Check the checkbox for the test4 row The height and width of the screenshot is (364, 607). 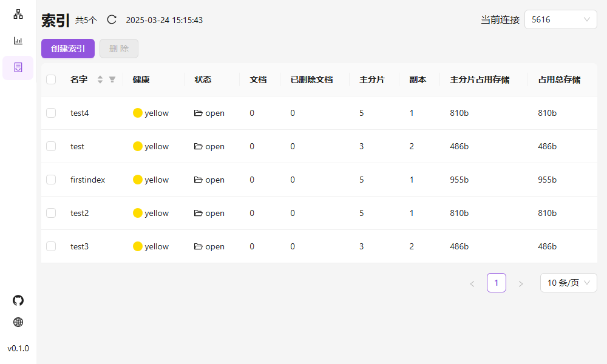(51, 113)
